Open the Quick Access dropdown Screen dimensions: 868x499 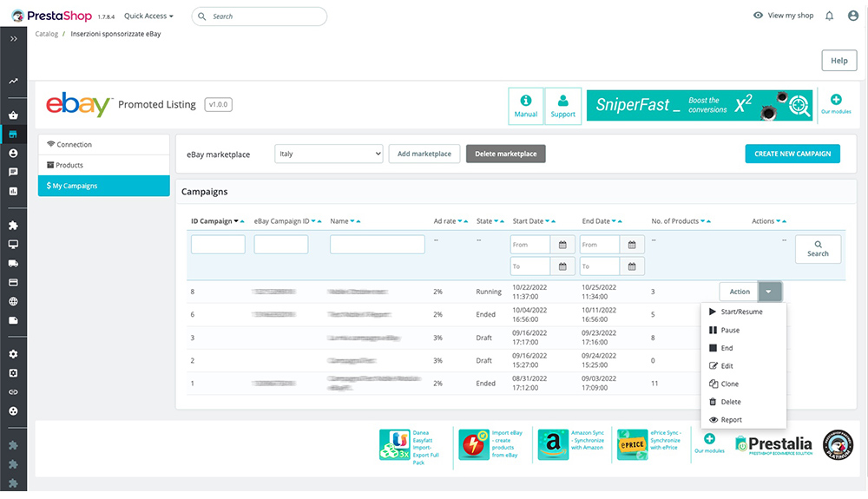coord(148,16)
